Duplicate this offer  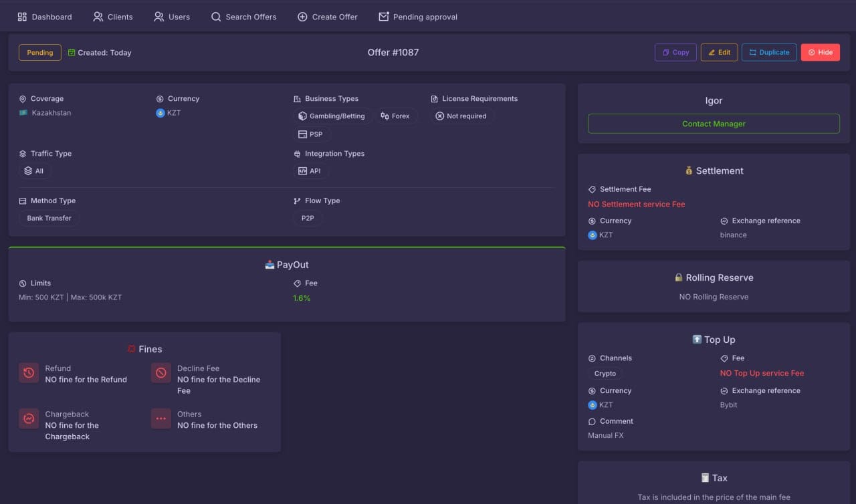769,52
